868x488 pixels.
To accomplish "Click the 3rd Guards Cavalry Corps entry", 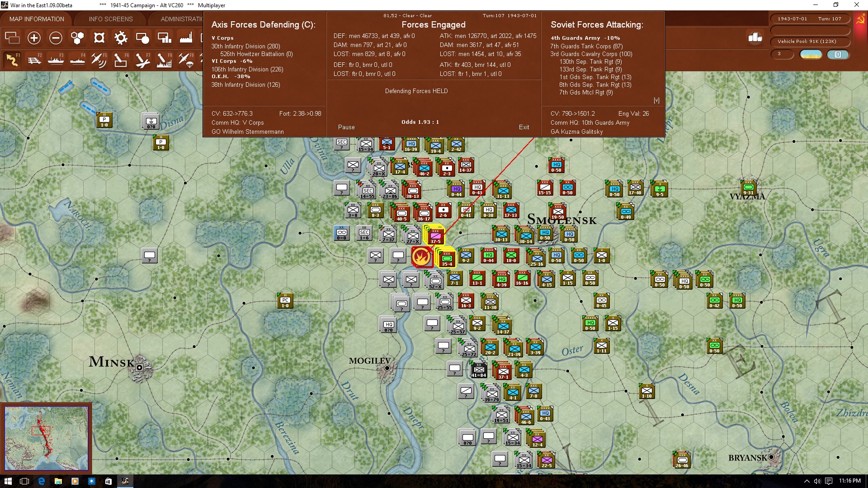I will point(591,54).
